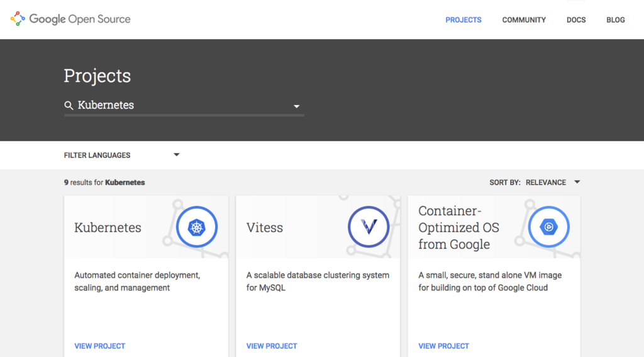Click the Vitess V logo icon
Viewport: 644px width, 357px height.
(369, 227)
